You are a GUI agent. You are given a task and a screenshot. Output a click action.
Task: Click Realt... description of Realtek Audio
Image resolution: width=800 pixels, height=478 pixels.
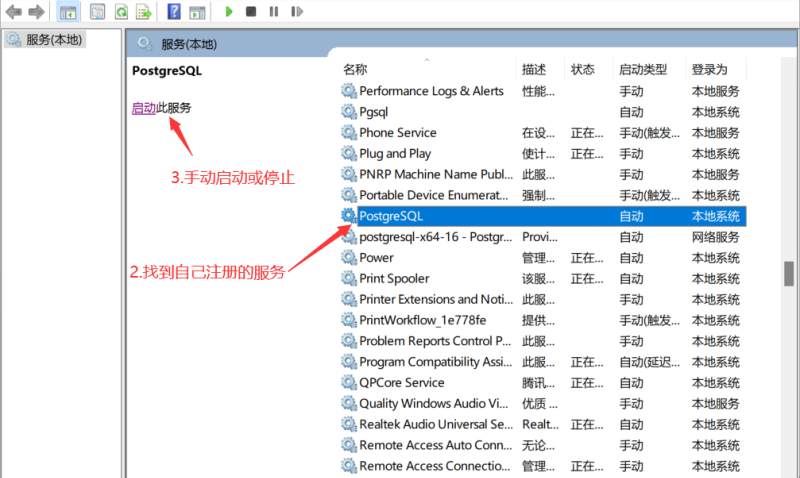(x=540, y=424)
